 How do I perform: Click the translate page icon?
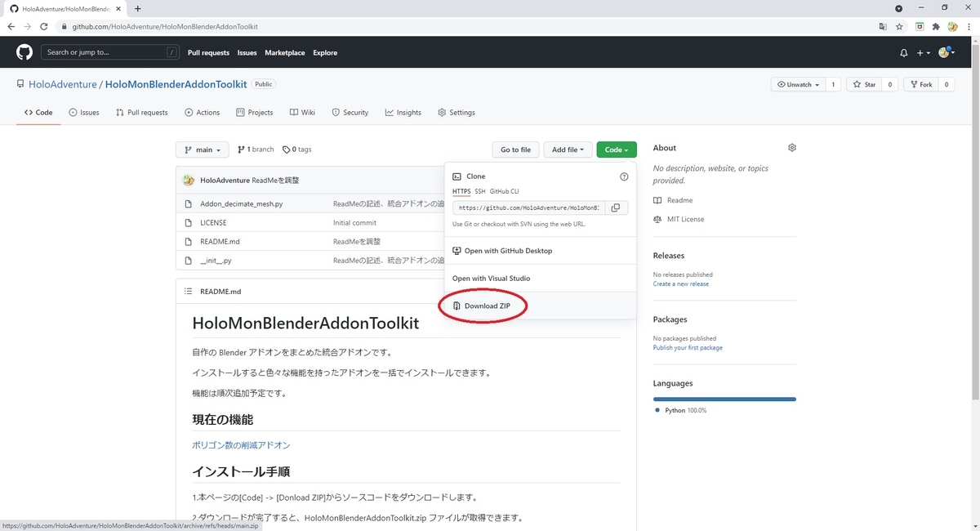click(x=883, y=26)
